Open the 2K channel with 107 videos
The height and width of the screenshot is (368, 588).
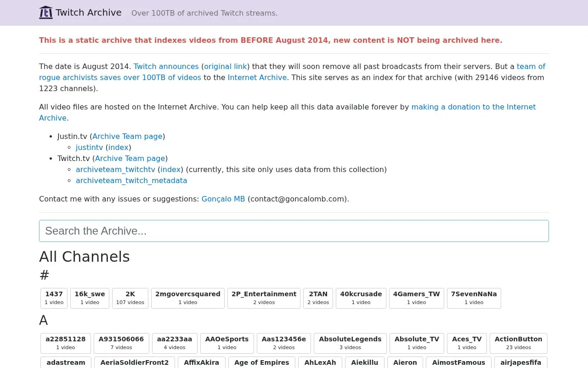tap(130, 298)
